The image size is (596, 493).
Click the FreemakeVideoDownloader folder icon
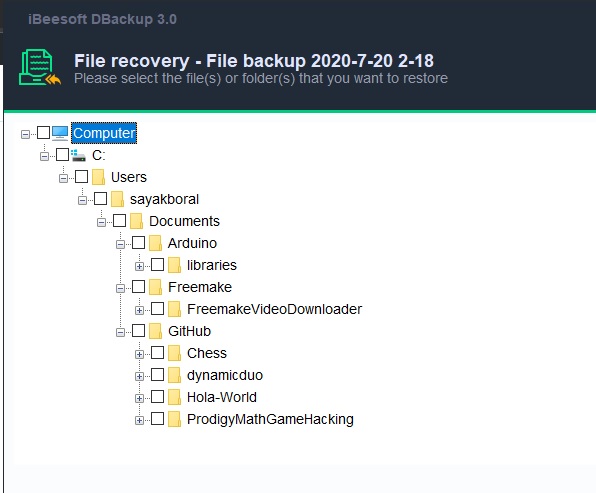(174, 309)
